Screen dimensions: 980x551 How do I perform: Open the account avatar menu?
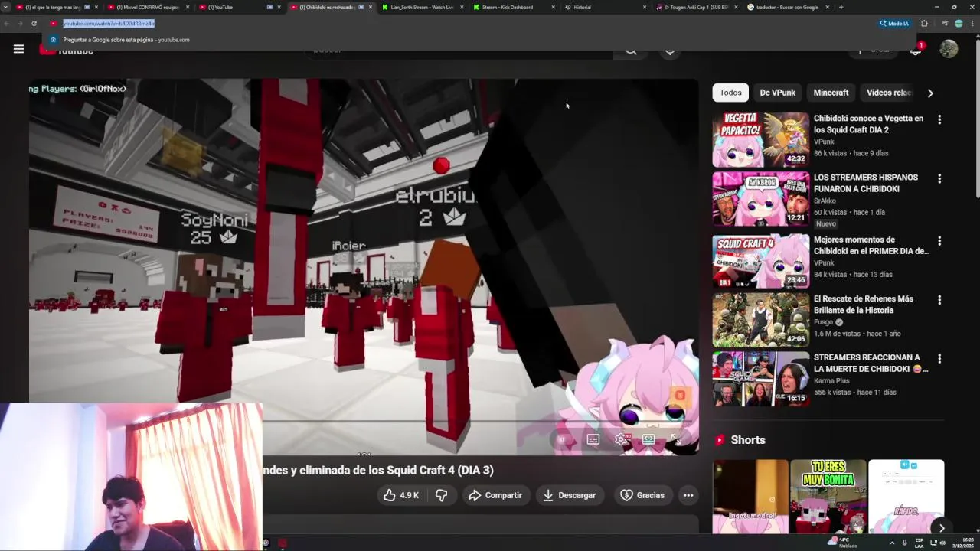point(949,49)
